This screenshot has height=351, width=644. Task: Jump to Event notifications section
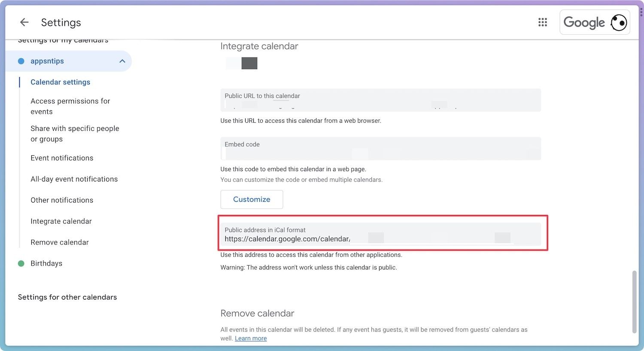[x=62, y=158]
